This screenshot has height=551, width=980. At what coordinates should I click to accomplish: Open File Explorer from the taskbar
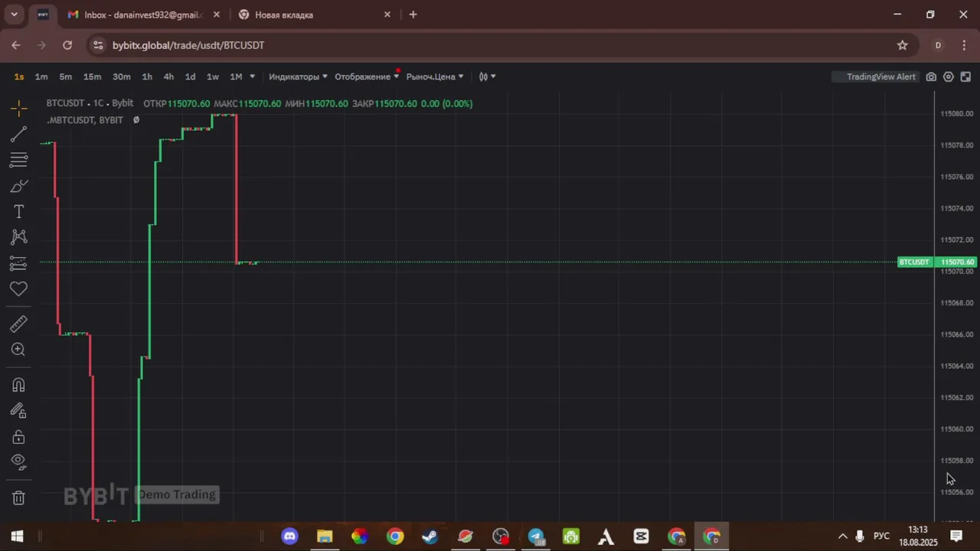[x=325, y=536]
